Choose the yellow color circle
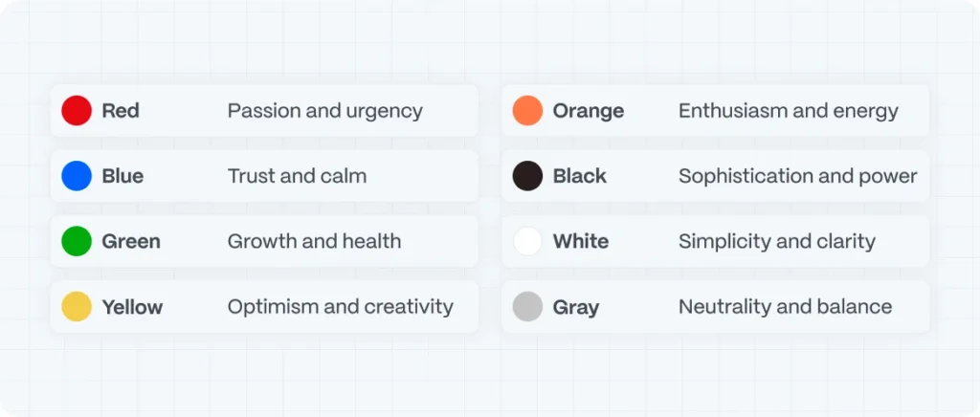The width and height of the screenshot is (980, 417). (x=77, y=306)
